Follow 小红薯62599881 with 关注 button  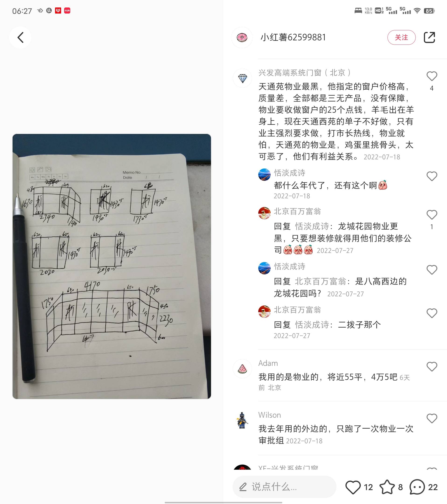(401, 38)
